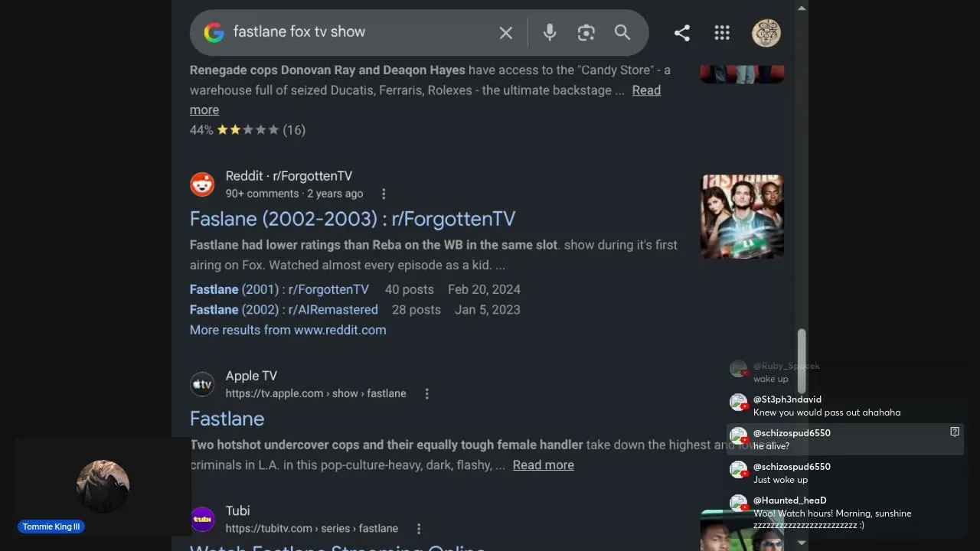This screenshot has height=551, width=980.
Task: Start voice search with microphone icon
Action: pyautogui.click(x=550, y=32)
